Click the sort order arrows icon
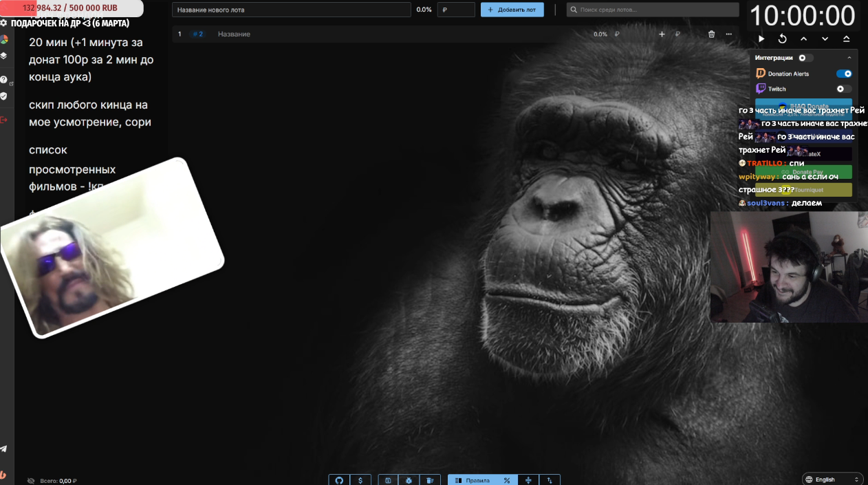Viewport: 868px width, 485px height. 550,480
